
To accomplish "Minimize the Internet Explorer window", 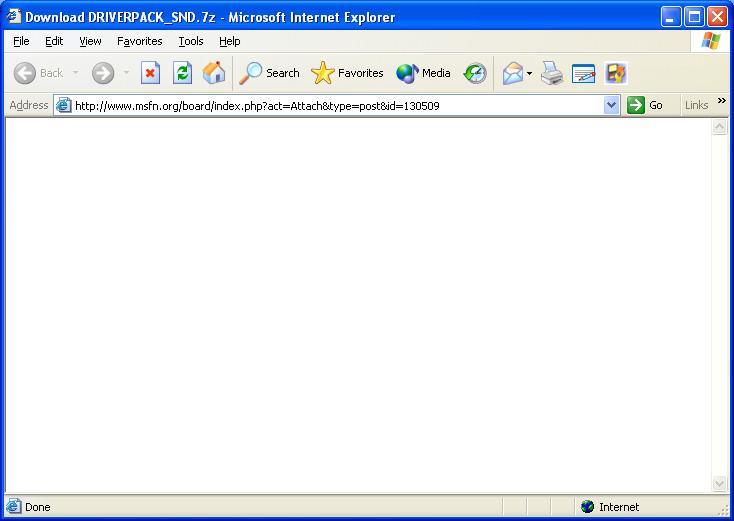I will point(671,17).
